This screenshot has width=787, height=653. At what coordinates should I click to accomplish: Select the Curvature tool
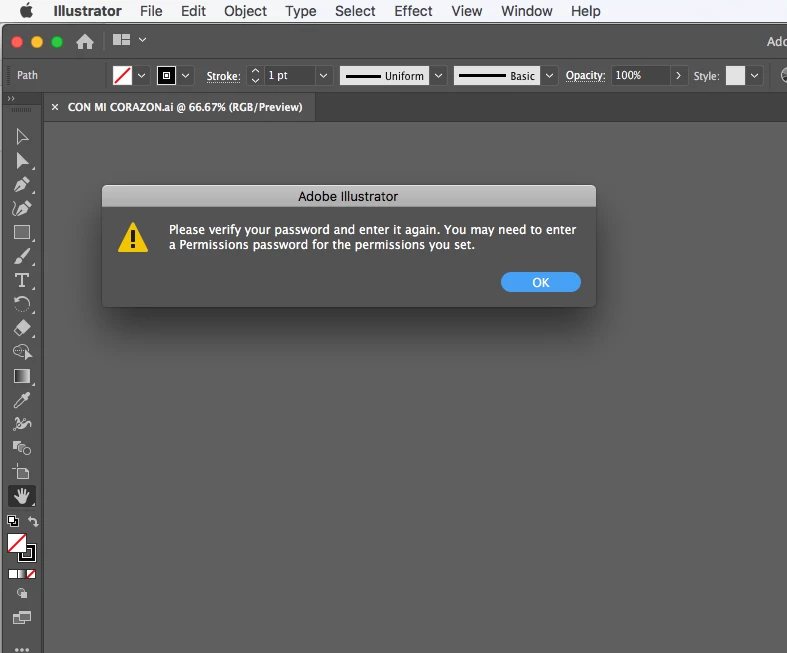point(22,208)
